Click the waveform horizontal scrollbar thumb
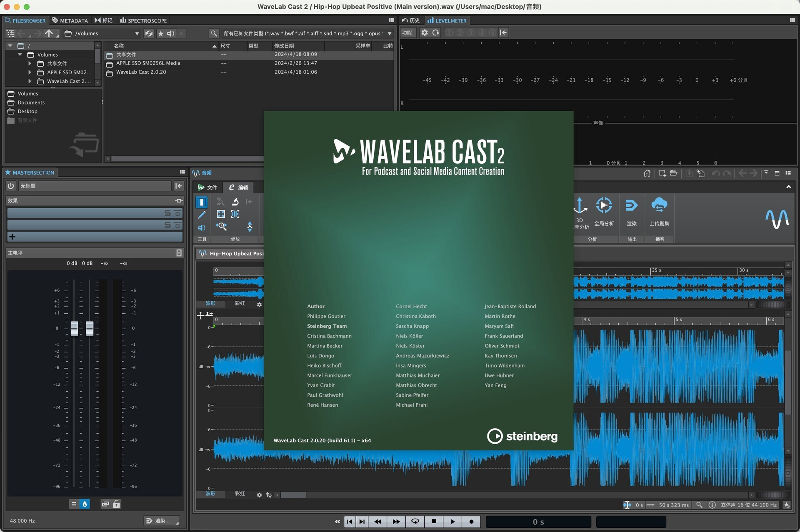The image size is (800, 532). click(294, 495)
